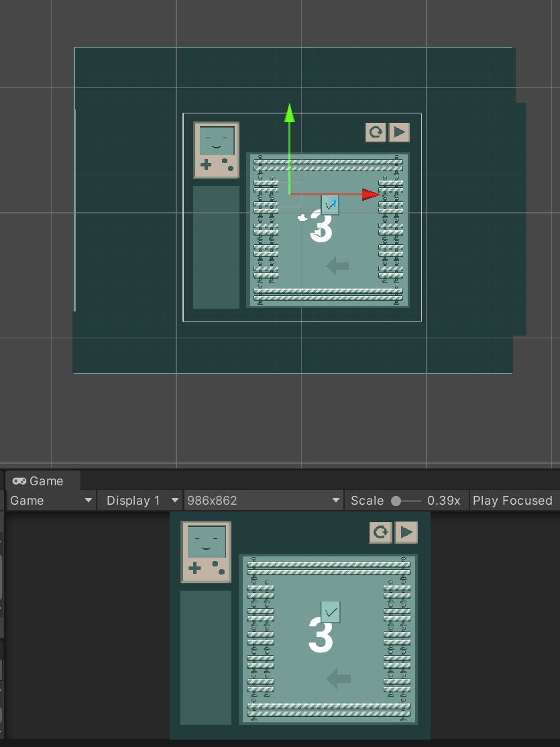
Task: Click the play icon in Scene view
Action: pos(399,132)
